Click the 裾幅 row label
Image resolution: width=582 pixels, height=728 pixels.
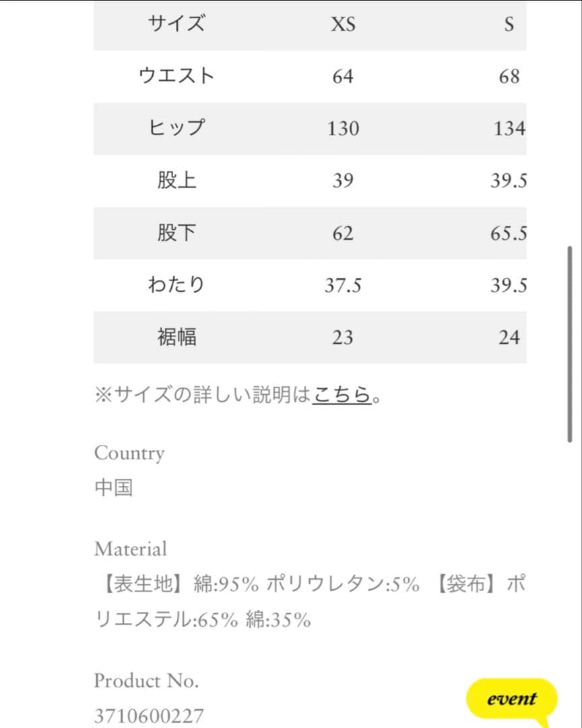(x=176, y=337)
